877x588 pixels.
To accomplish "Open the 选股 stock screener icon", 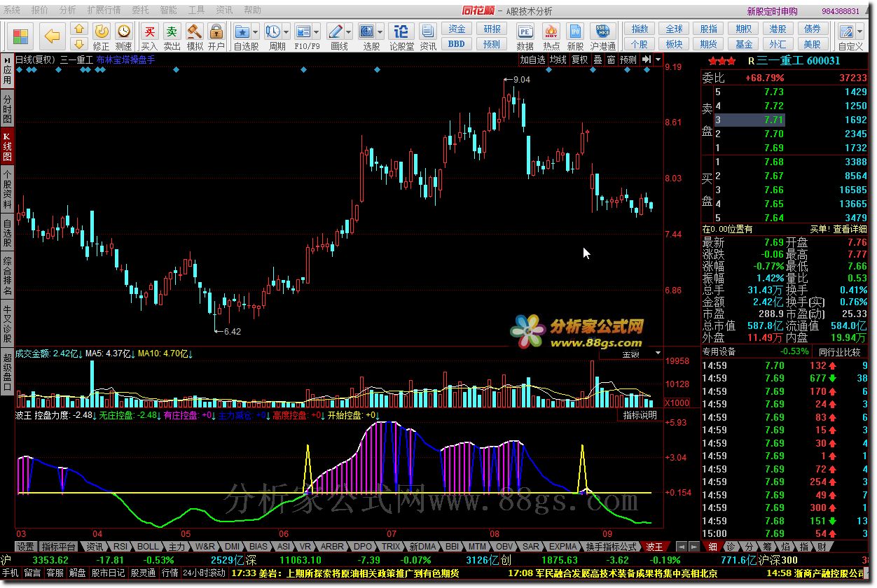I will [367, 31].
